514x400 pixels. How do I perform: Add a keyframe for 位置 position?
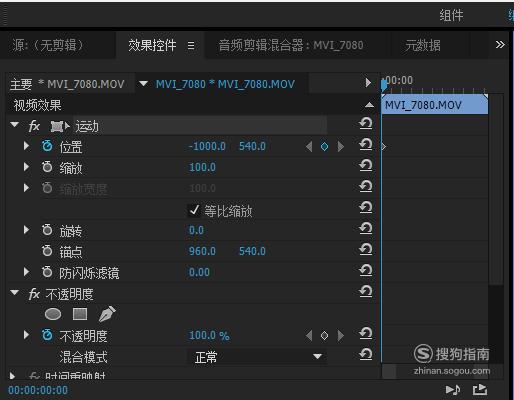(x=324, y=146)
